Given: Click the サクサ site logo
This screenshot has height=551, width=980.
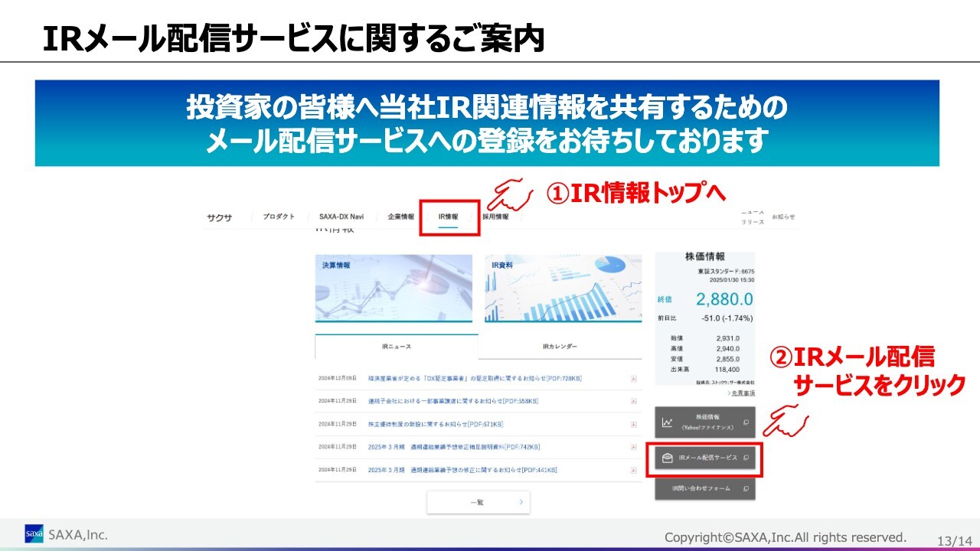Looking at the screenshot, I should [x=219, y=217].
